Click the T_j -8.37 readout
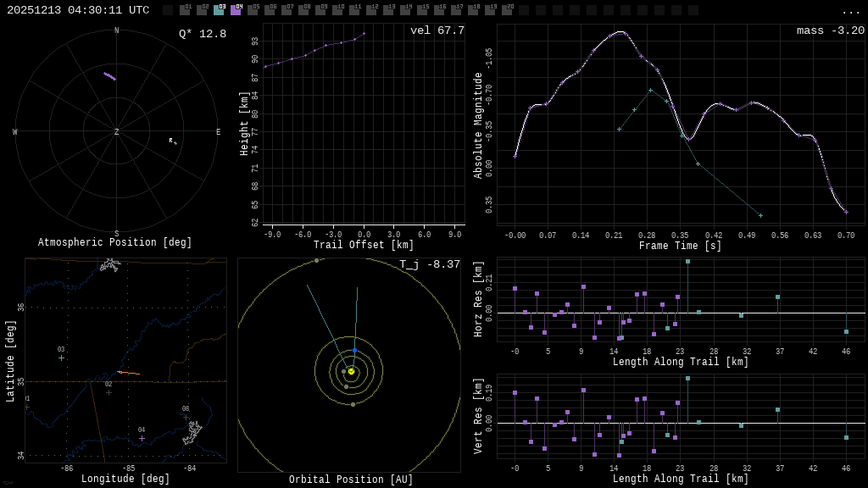 pyautogui.click(x=430, y=265)
